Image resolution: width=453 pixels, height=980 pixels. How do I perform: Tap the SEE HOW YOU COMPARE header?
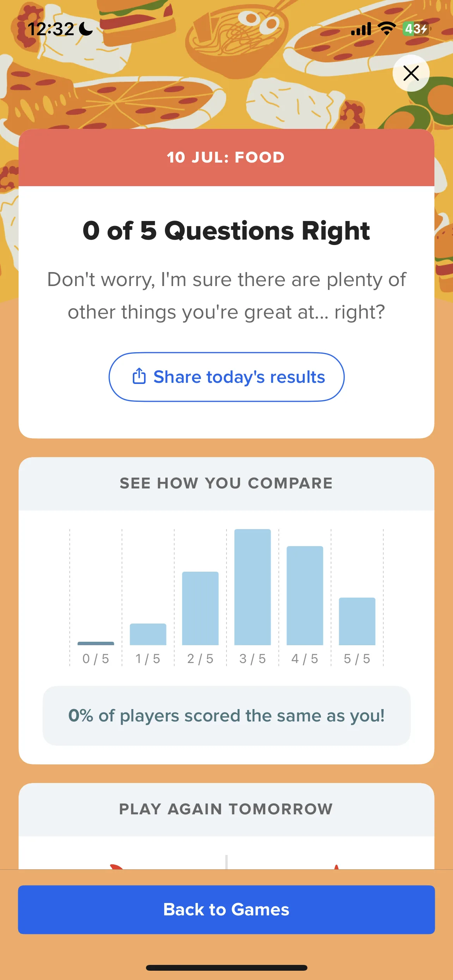coord(226,483)
